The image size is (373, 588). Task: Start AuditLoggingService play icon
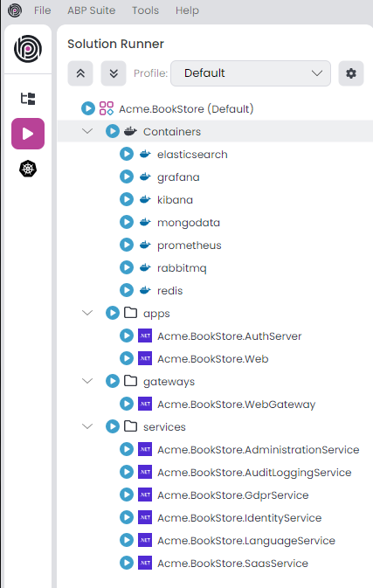[127, 472]
